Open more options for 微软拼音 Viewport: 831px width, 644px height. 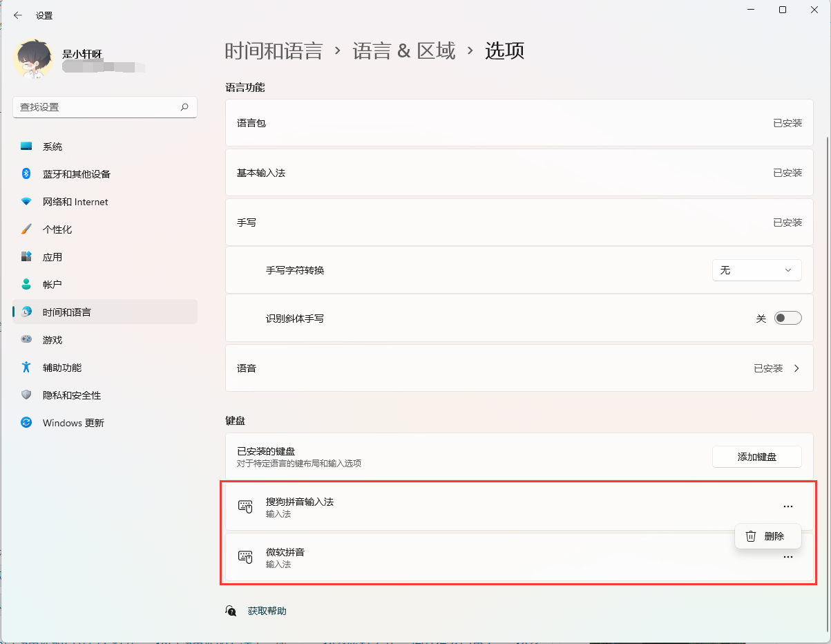click(x=788, y=556)
